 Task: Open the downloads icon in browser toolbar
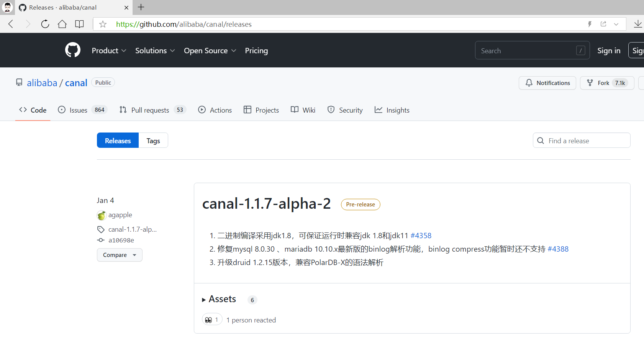point(637,24)
